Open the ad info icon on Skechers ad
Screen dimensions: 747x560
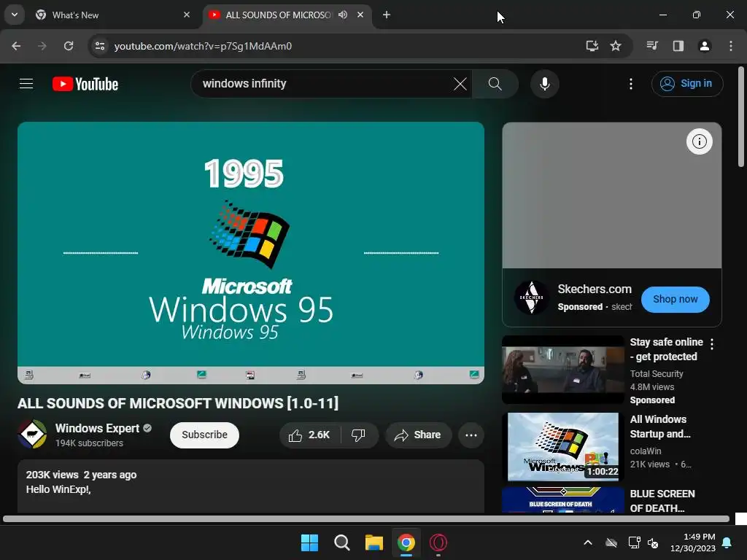699,141
